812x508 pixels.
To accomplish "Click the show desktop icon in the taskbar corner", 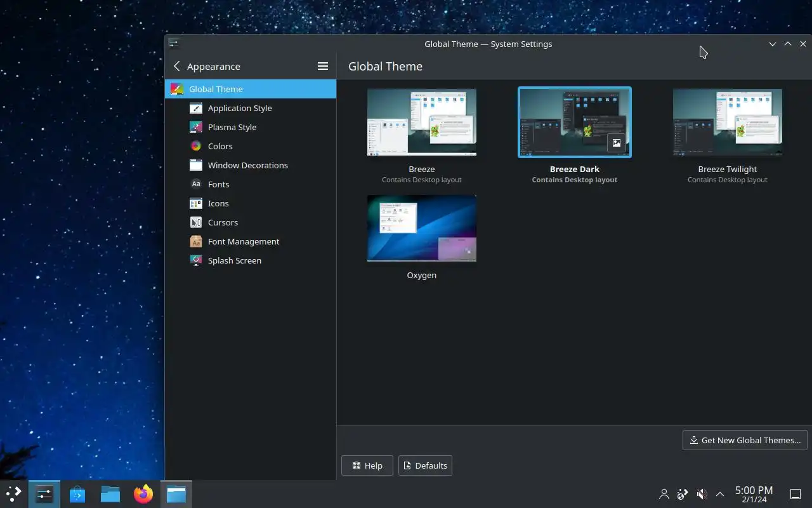I will (x=796, y=494).
